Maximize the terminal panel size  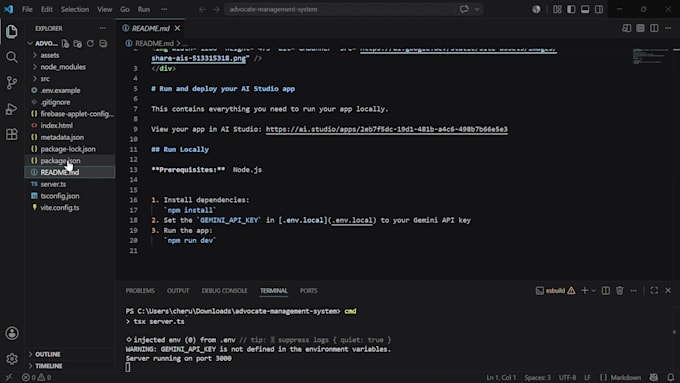coord(654,291)
